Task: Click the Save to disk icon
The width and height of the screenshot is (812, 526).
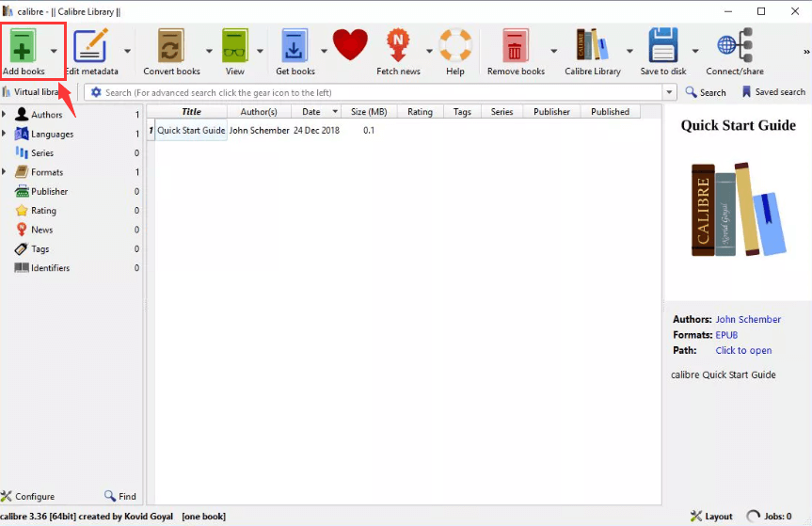Action: pos(662,47)
